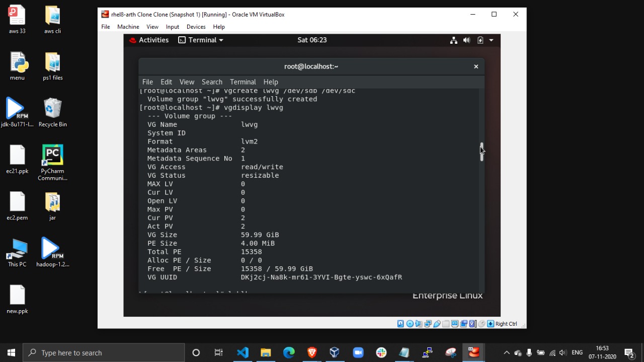Viewport: 644px width, 362px height.
Task: Open the network adapters indicator in VirtualBox status bar
Action: point(428,324)
